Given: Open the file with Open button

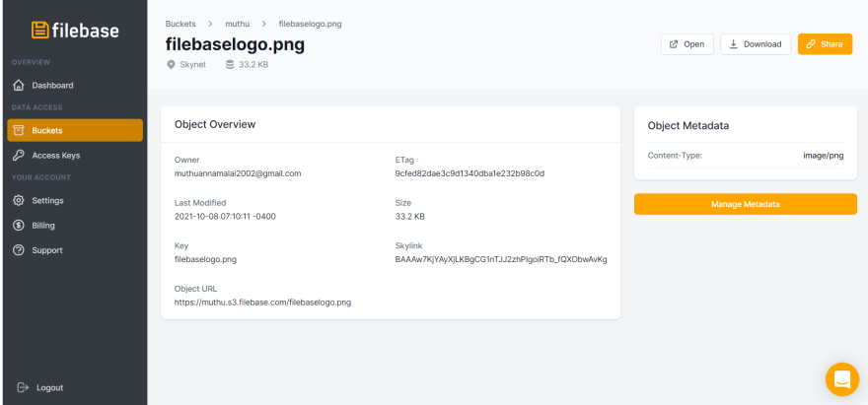Looking at the screenshot, I should [x=687, y=44].
